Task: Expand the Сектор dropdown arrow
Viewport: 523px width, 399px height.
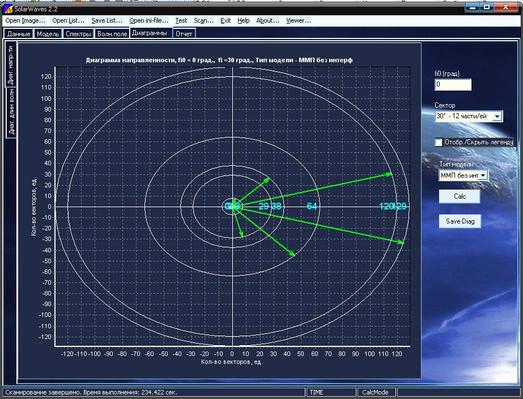Action: 497,116
